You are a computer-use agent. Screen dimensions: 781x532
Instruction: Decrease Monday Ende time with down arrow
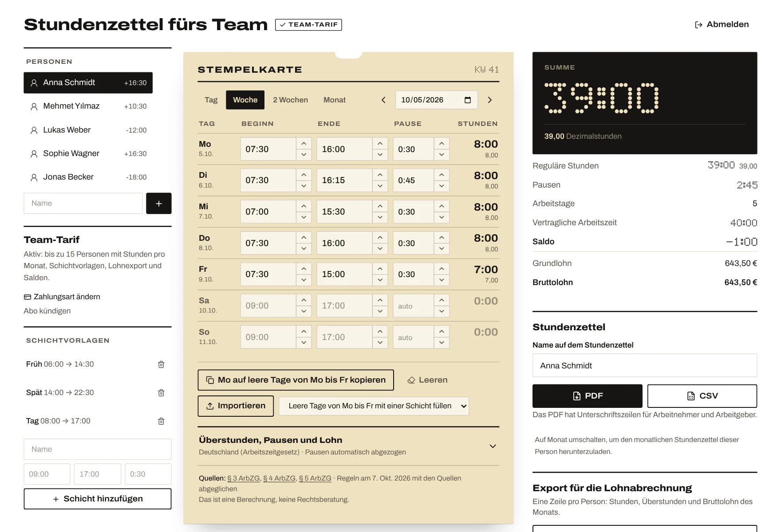click(x=380, y=155)
